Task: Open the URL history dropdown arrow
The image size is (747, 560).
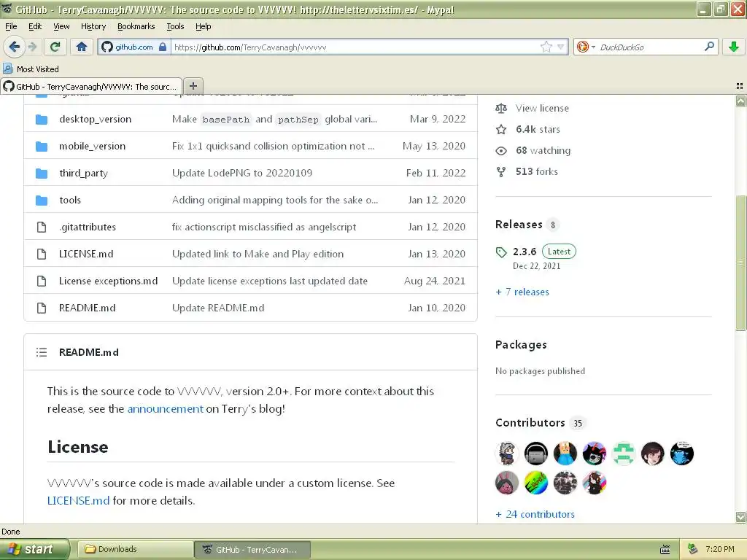Action: pos(561,47)
